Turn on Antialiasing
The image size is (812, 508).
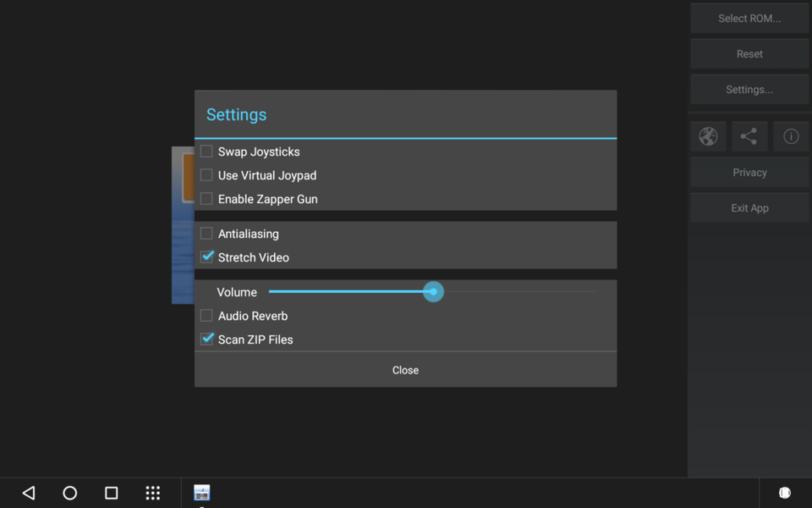tap(206, 234)
